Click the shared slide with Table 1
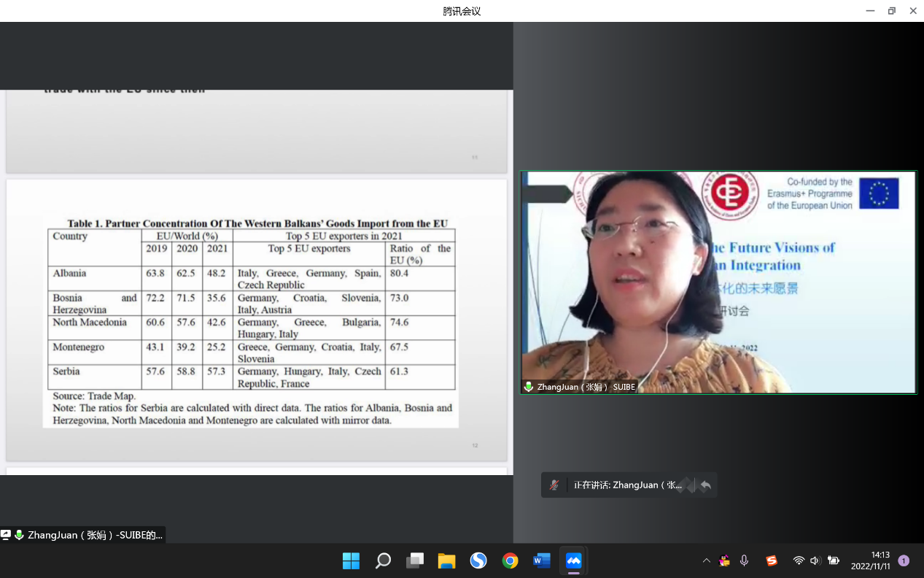This screenshot has width=924, height=578. pyautogui.click(x=257, y=320)
